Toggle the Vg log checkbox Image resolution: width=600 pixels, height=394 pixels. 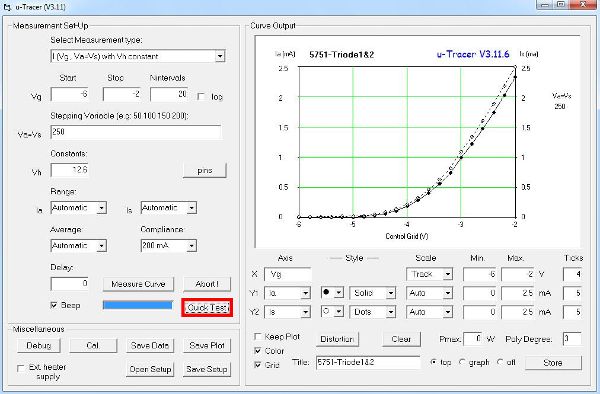pos(201,96)
